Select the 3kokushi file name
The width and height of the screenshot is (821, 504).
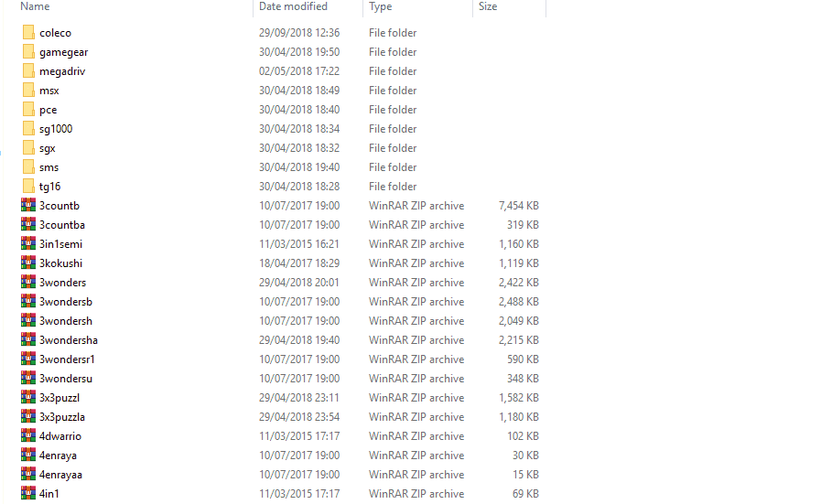coord(60,263)
